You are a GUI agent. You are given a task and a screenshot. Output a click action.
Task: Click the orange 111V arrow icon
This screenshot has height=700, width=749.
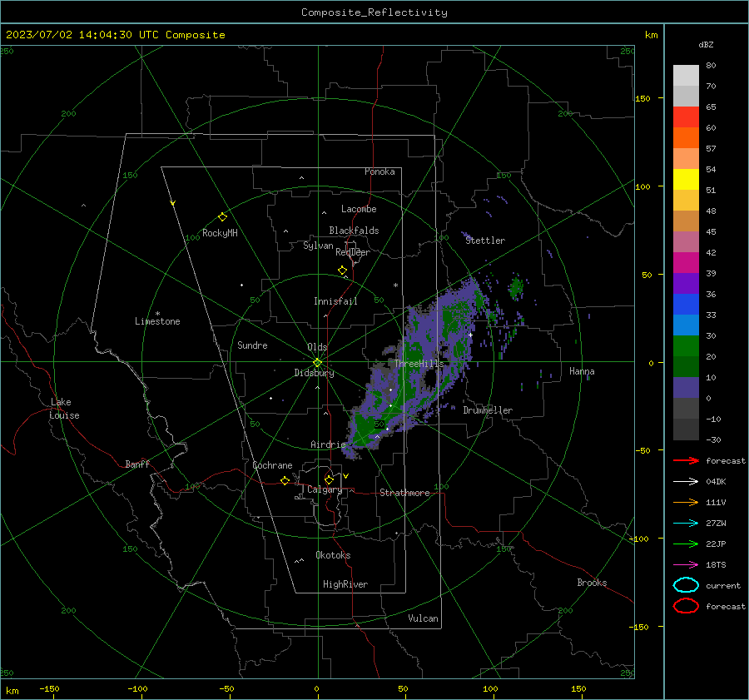click(x=686, y=502)
